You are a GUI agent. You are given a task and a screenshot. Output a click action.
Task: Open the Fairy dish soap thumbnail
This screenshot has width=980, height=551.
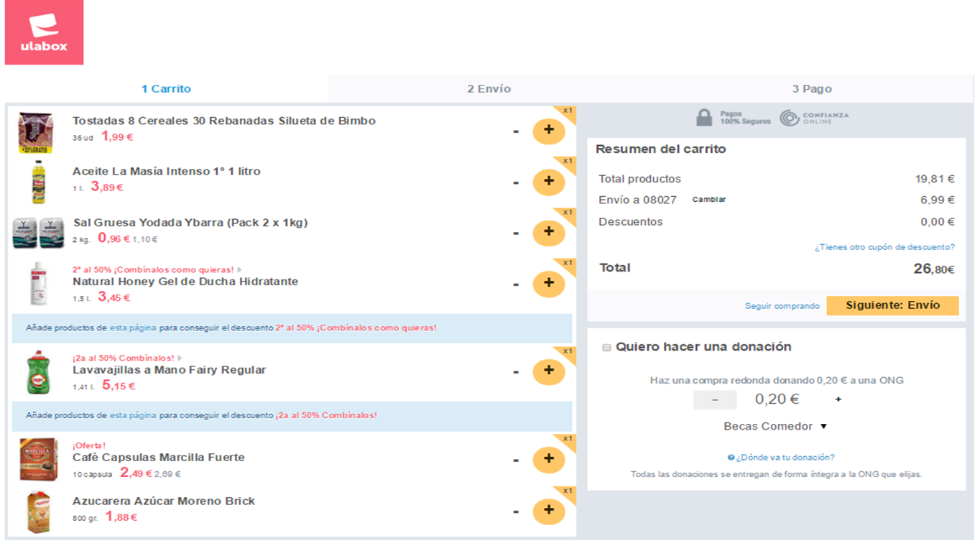[x=38, y=371]
